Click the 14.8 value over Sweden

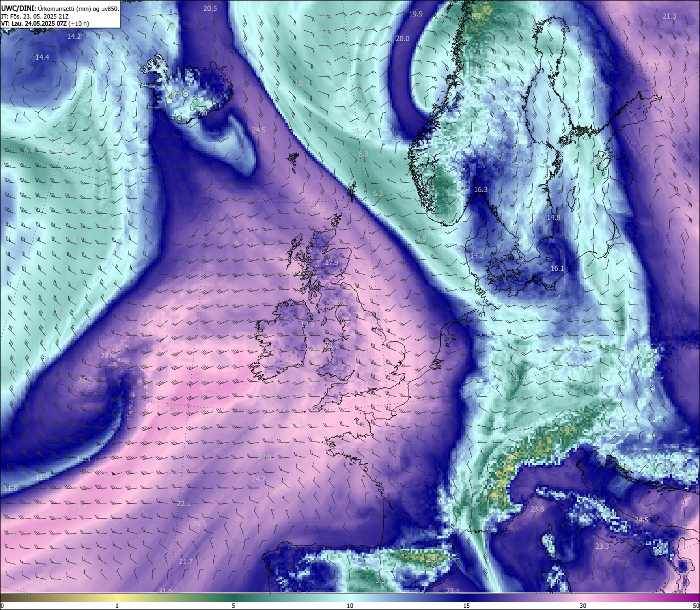553,217
